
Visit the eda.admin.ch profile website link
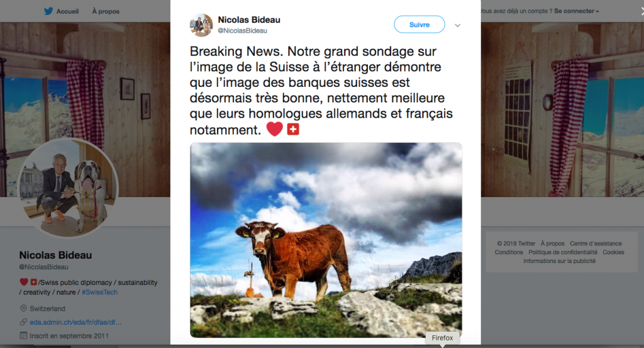coord(75,322)
